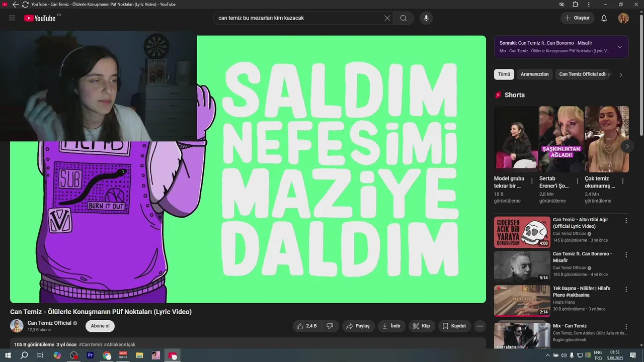The width and height of the screenshot is (644, 362).
Task: Show hidden system tray icons
Action: [x=548, y=355]
